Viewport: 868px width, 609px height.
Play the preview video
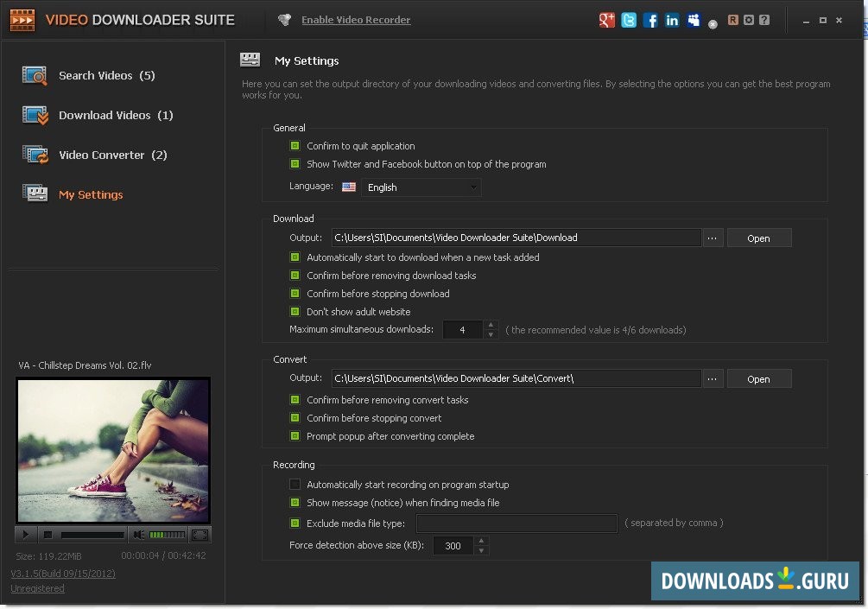pos(25,535)
